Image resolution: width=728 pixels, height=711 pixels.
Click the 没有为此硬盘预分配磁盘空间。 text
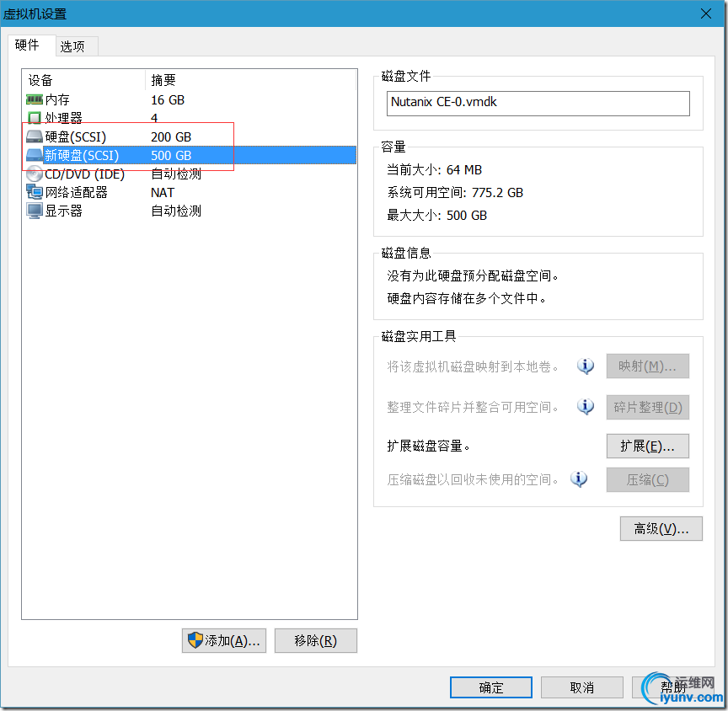(x=473, y=275)
